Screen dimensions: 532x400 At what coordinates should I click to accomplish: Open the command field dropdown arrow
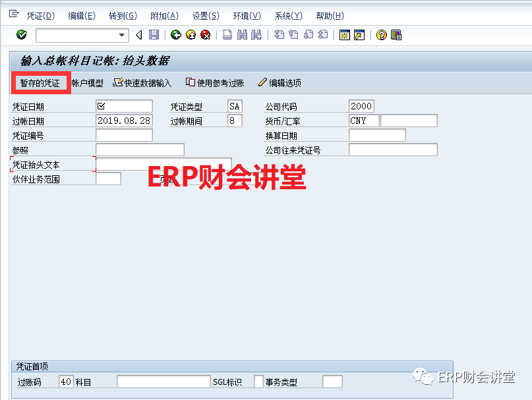click(x=121, y=35)
